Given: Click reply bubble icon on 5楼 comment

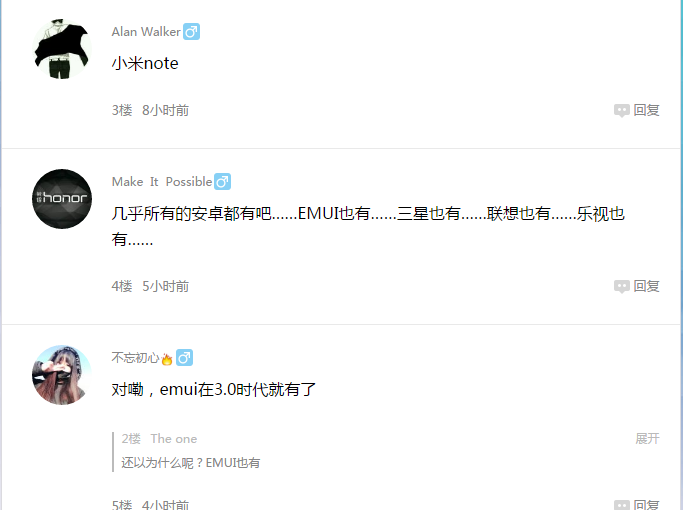Looking at the screenshot, I should [622, 505].
